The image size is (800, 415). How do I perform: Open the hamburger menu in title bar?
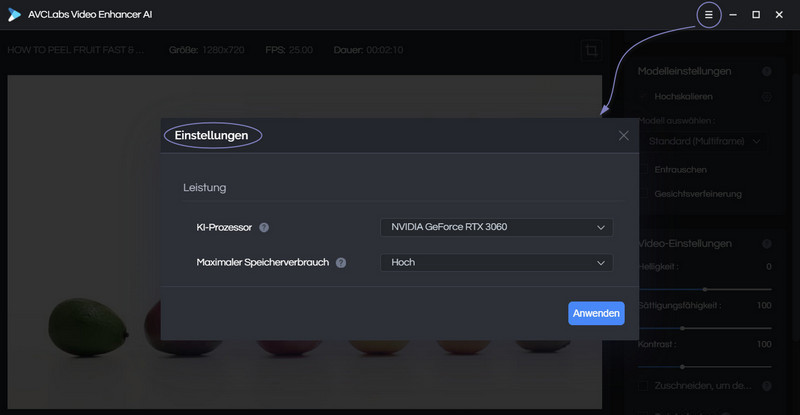(x=708, y=15)
